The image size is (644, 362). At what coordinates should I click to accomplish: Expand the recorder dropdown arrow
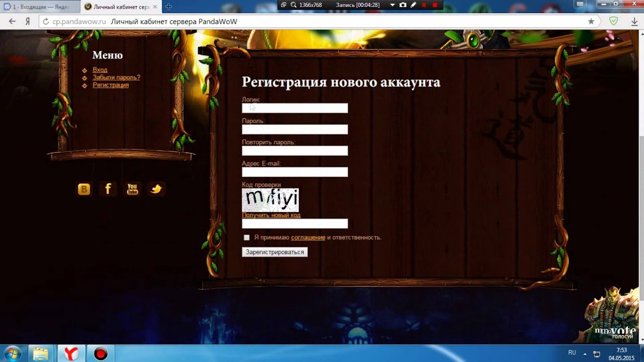[392, 5]
